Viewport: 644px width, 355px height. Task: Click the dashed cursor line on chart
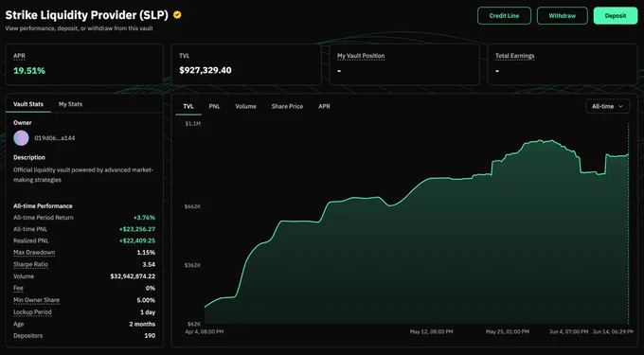coord(629,223)
